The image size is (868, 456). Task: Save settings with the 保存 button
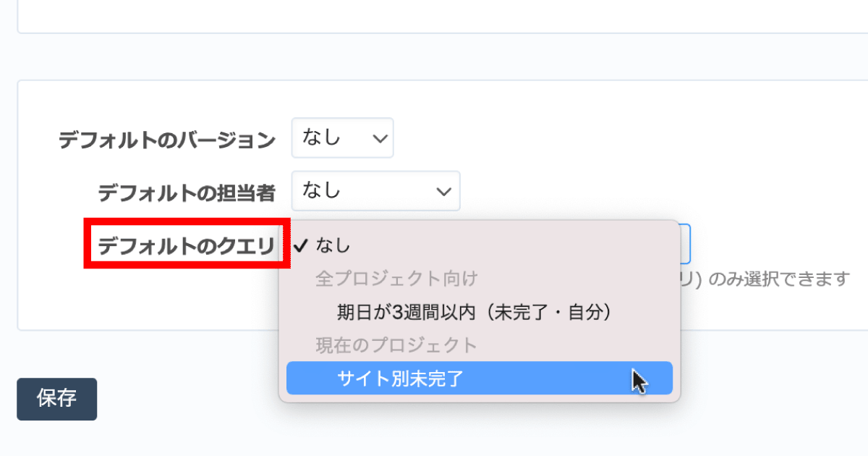[56, 399]
